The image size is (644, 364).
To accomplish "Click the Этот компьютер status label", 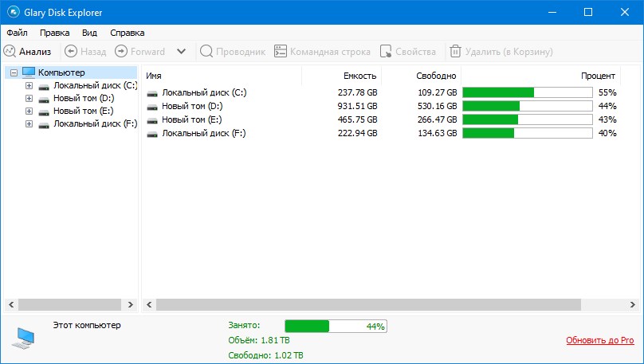I will (87, 325).
